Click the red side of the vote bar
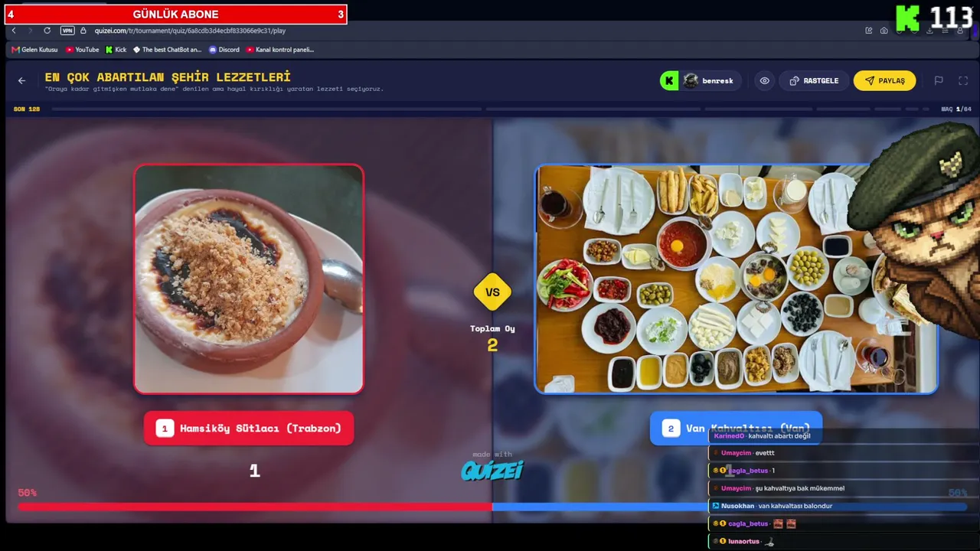Image resolution: width=980 pixels, height=551 pixels. point(254,507)
